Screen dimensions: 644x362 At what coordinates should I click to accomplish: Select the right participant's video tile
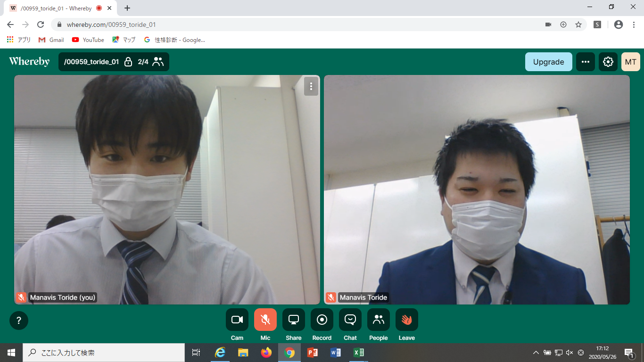tap(477, 189)
